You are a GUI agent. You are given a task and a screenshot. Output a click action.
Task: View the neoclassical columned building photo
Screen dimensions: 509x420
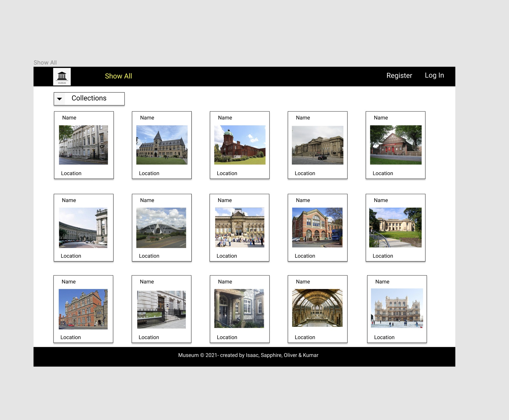(318, 145)
